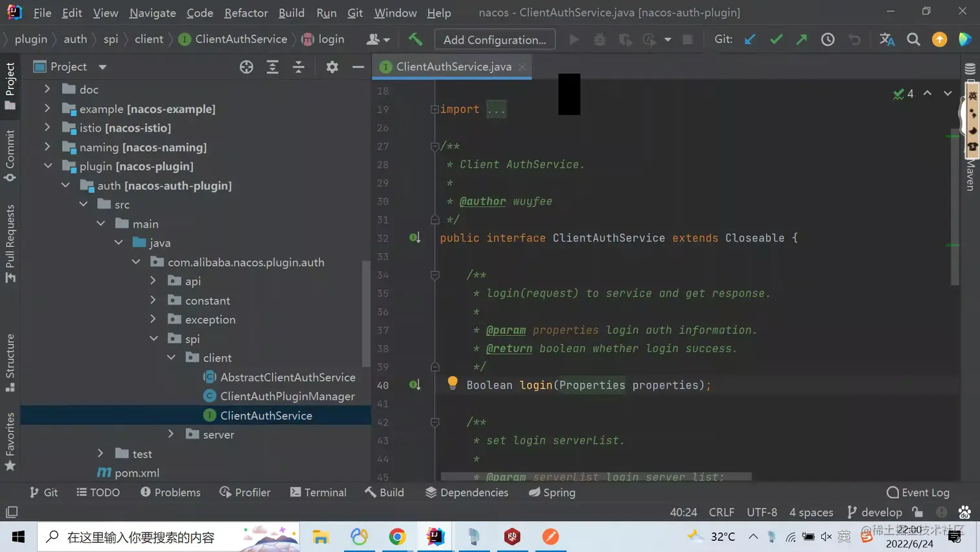Click the editor vertical scrollbar thumb
The image size is (980, 552).
pyautogui.click(x=955, y=206)
